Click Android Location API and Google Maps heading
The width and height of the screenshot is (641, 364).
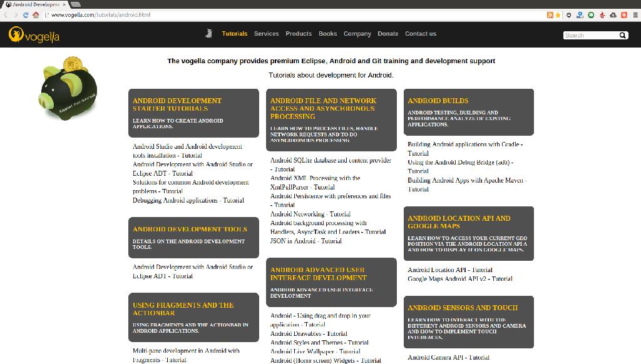tap(459, 222)
